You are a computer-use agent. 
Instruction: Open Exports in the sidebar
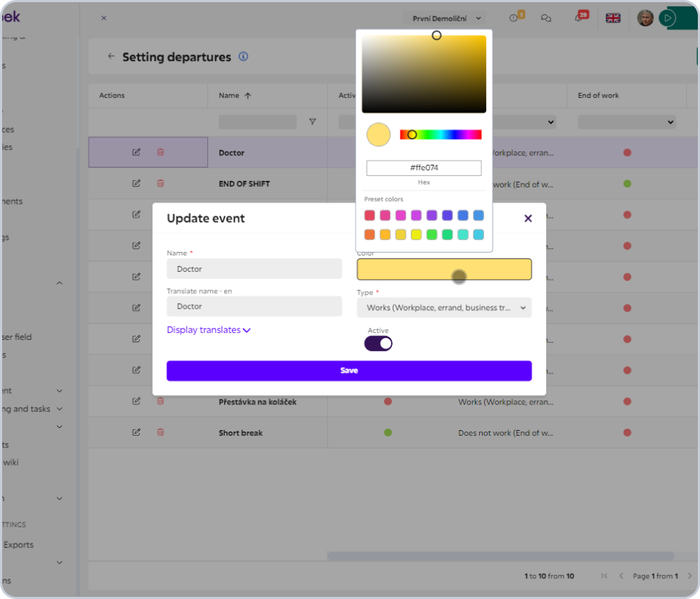pos(18,544)
